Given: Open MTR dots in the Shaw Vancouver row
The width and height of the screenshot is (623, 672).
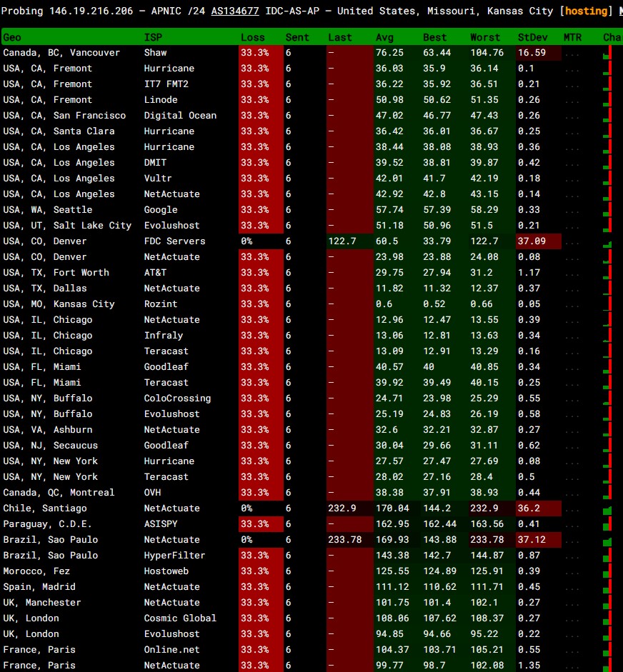Looking at the screenshot, I should (572, 54).
